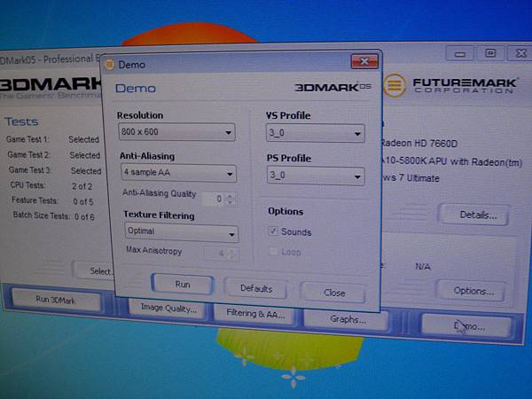Click Run 3DMark in main window
The image size is (532, 399).
56,300
